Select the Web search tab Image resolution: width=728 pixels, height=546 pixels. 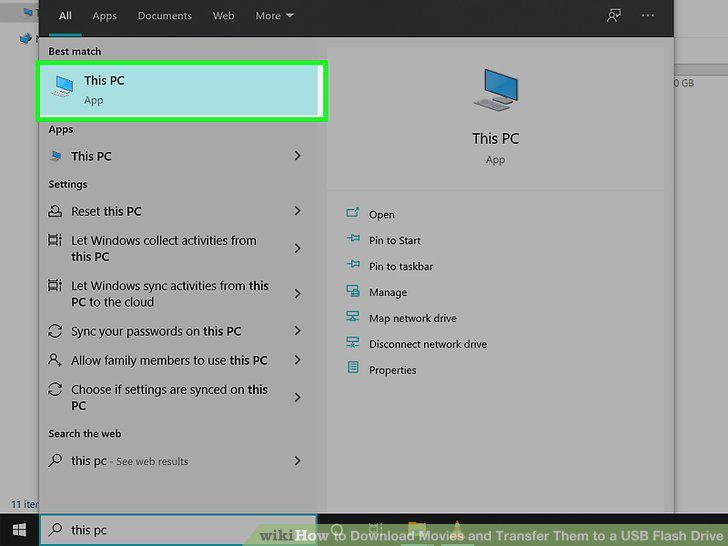click(223, 16)
